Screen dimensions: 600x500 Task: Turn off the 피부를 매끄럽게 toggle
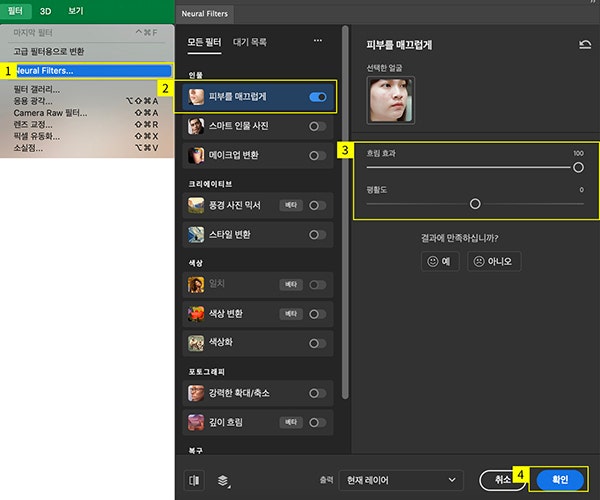click(x=318, y=97)
